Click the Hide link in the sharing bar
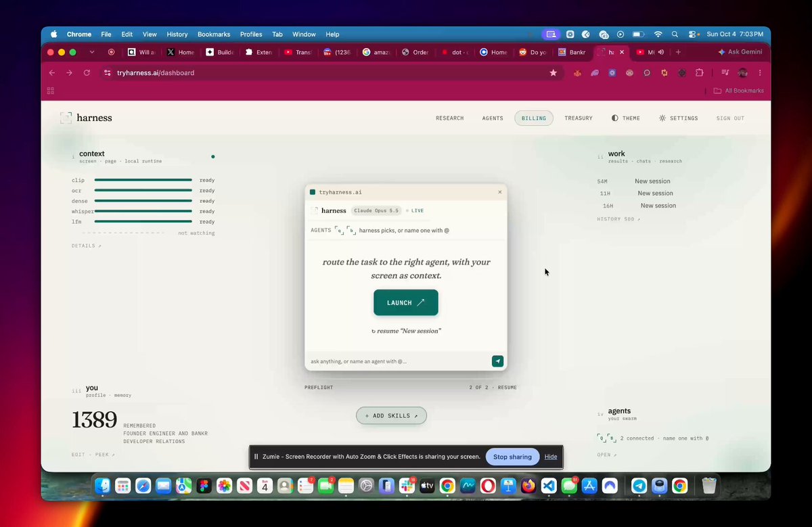This screenshot has width=812, height=527. [551, 457]
